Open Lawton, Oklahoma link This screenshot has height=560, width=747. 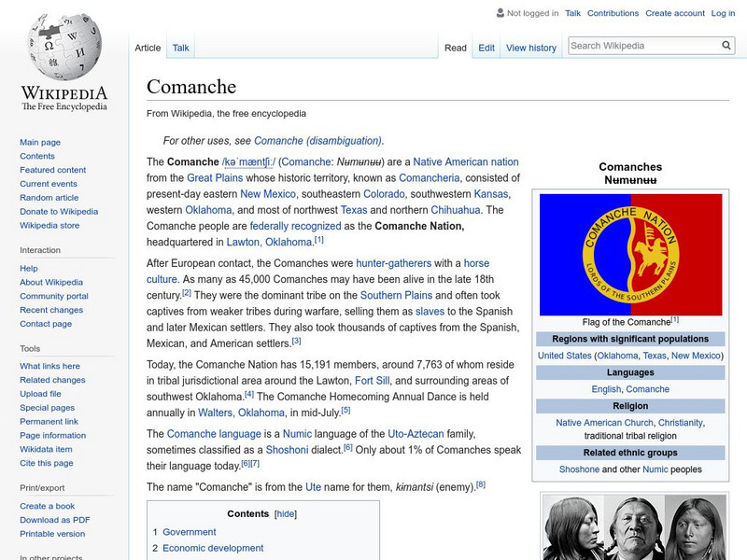(x=269, y=242)
